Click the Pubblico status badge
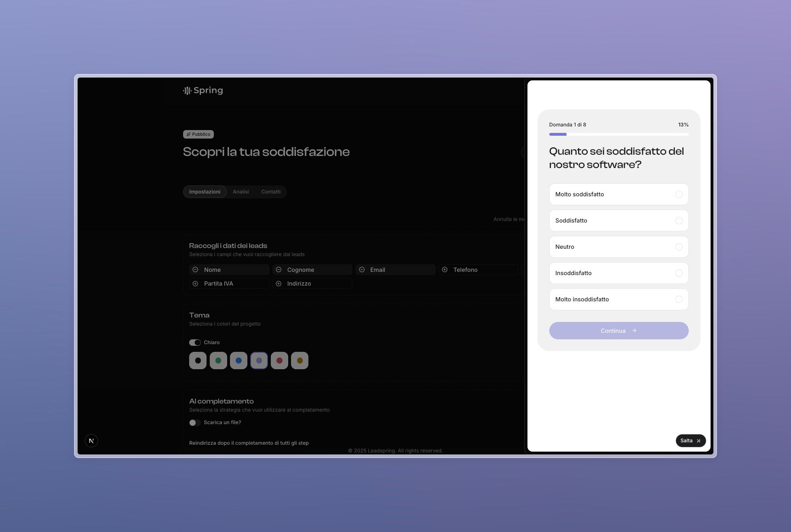 (198, 134)
